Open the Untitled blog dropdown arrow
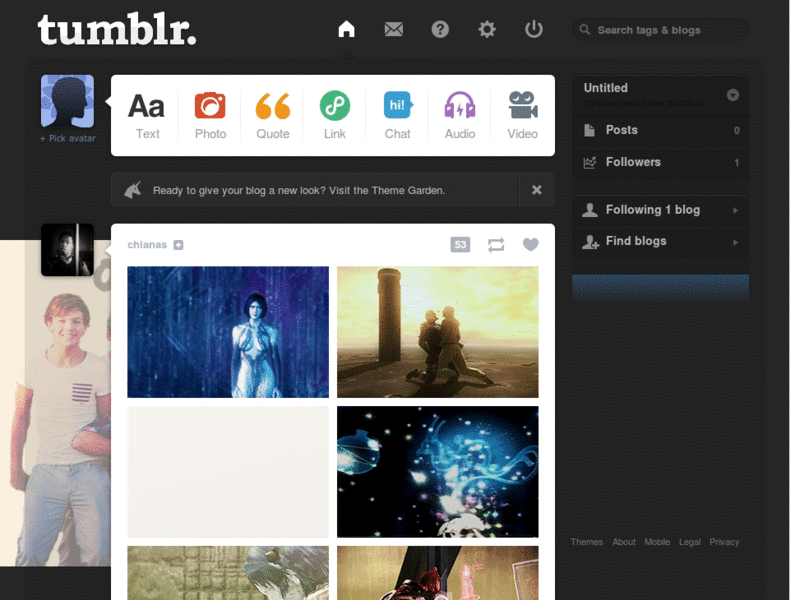 coord(733,95)
